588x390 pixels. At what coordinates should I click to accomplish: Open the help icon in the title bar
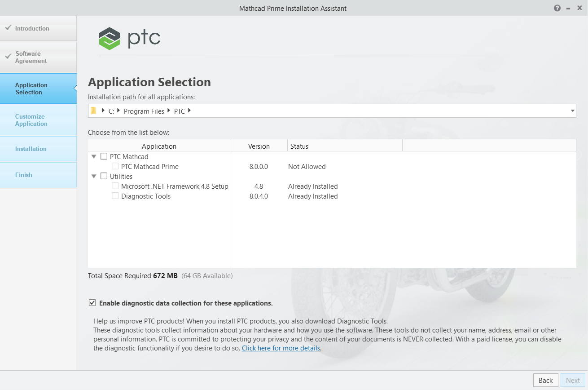557,8
